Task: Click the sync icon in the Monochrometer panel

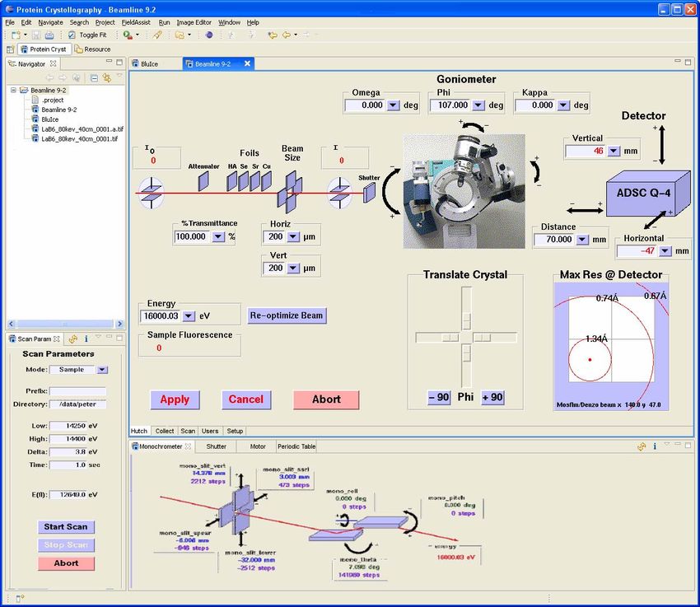Action: coord(642,446)
